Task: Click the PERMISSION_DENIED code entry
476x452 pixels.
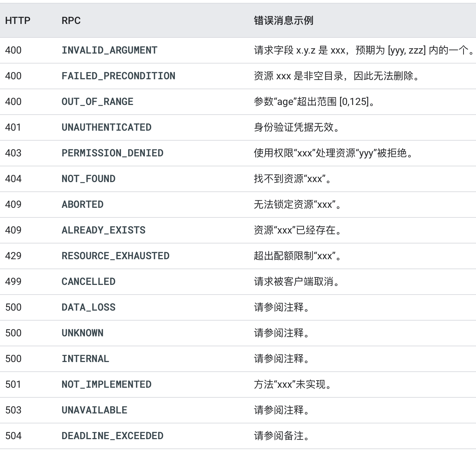Action: (112, 153)
